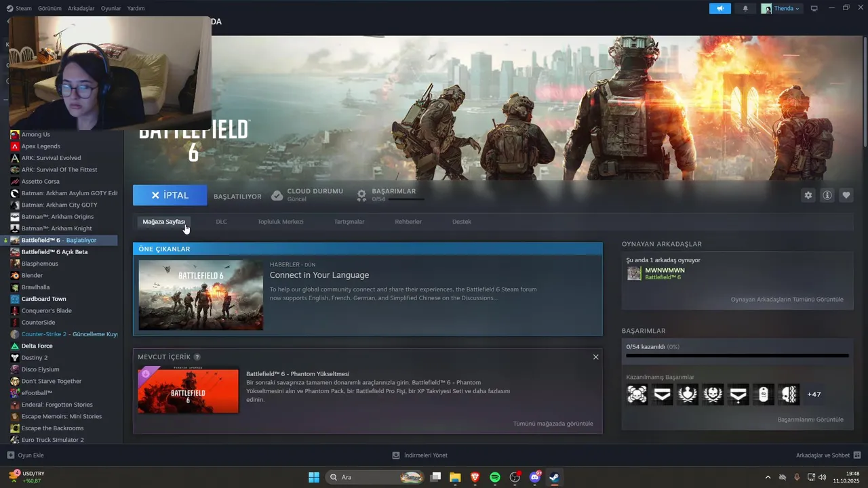This screenshot has width=868, height=488.
Task: Open the Steam announcements megaphone button
Action: click(720, 9)
